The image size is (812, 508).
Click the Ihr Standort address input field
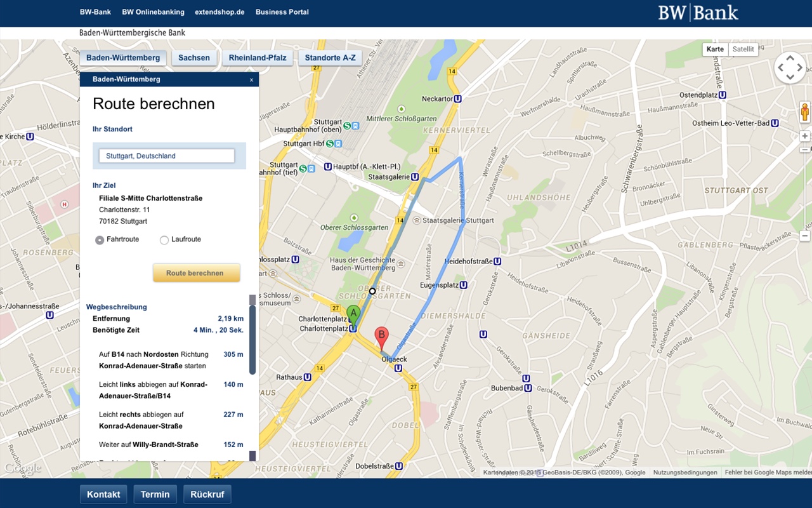click(167, 156)
